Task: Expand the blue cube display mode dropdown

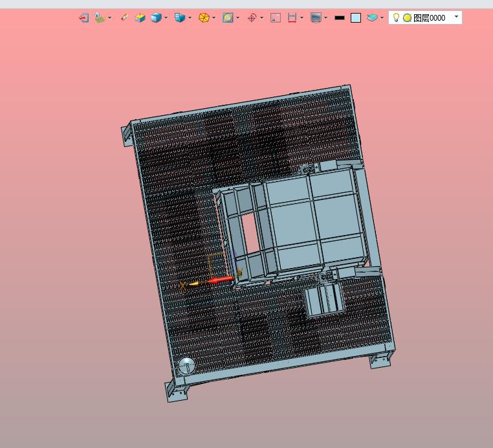Action: [x=166, y=18]
